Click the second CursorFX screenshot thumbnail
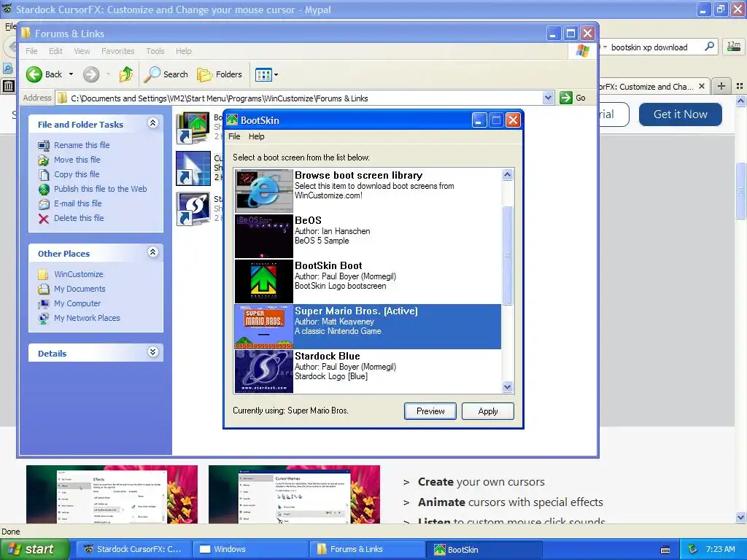 295,494
